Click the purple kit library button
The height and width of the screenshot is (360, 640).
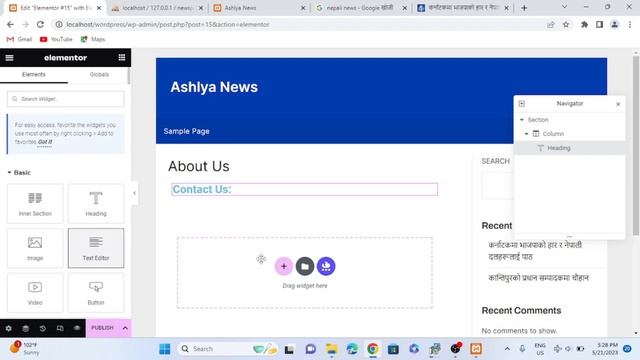click(326, 267)
